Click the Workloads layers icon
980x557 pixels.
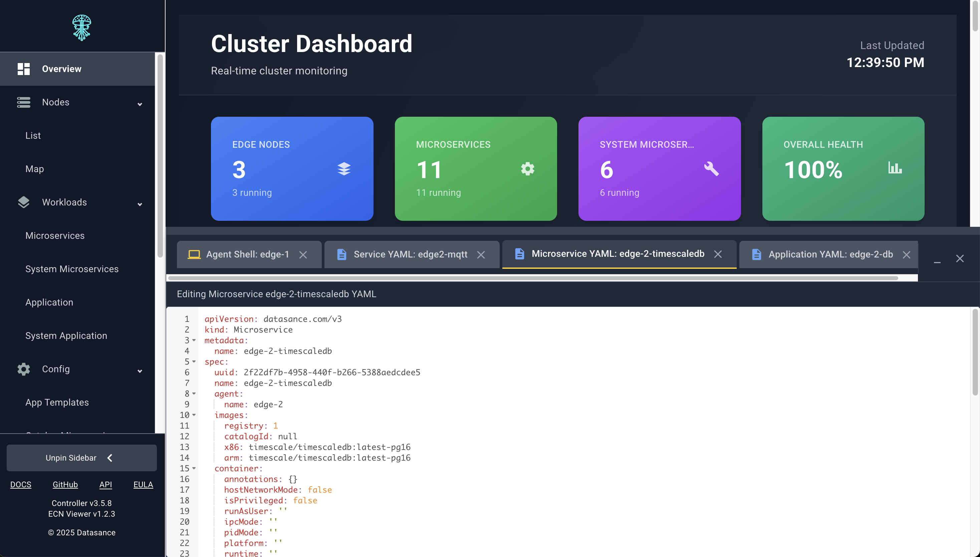coord(23,202)
